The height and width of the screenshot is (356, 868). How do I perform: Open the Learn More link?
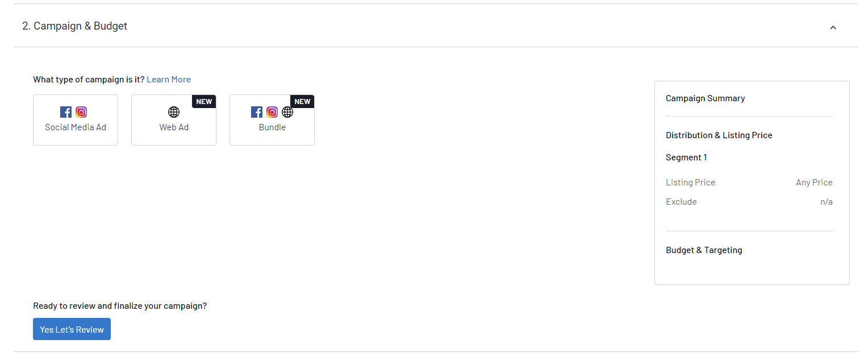point(169,80)
